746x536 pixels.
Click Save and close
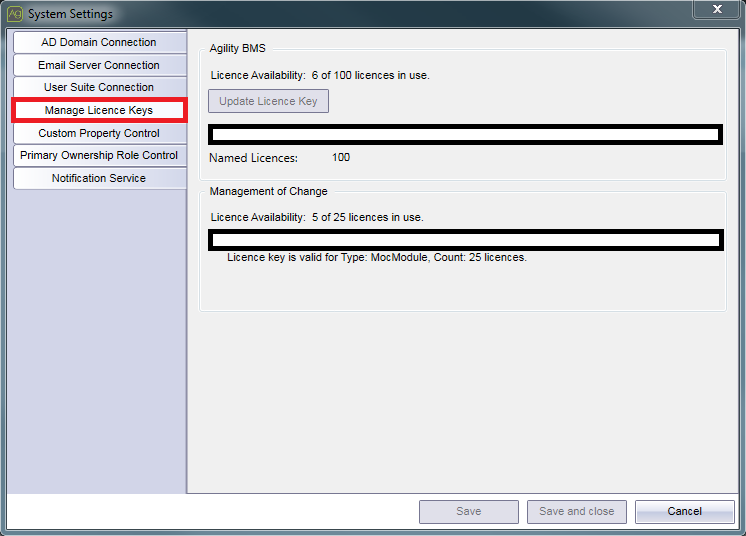577,512
